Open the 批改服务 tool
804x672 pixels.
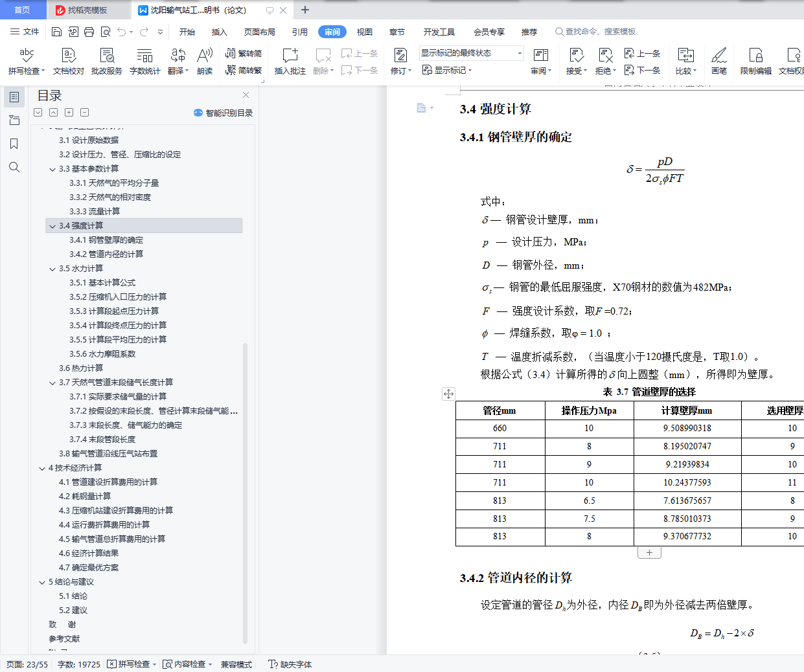pos(107,62)
